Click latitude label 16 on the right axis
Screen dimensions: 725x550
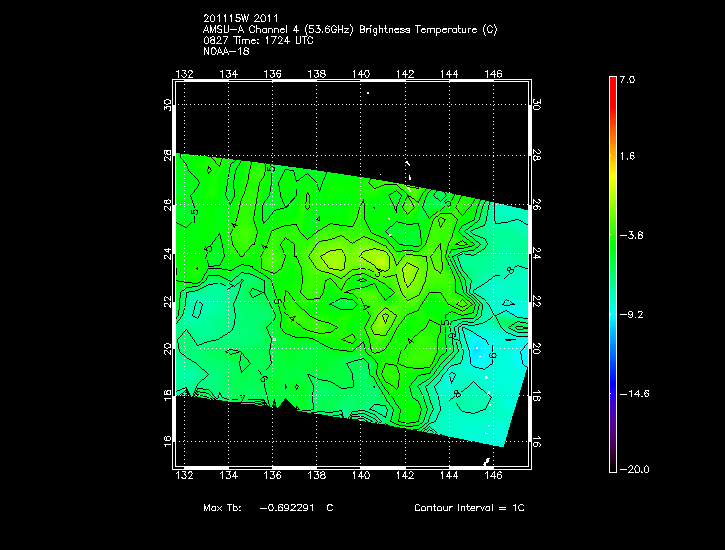(537, 440)
